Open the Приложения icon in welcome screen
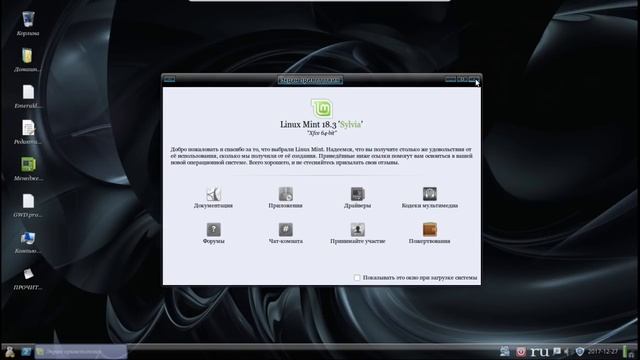 coord(285,194)
